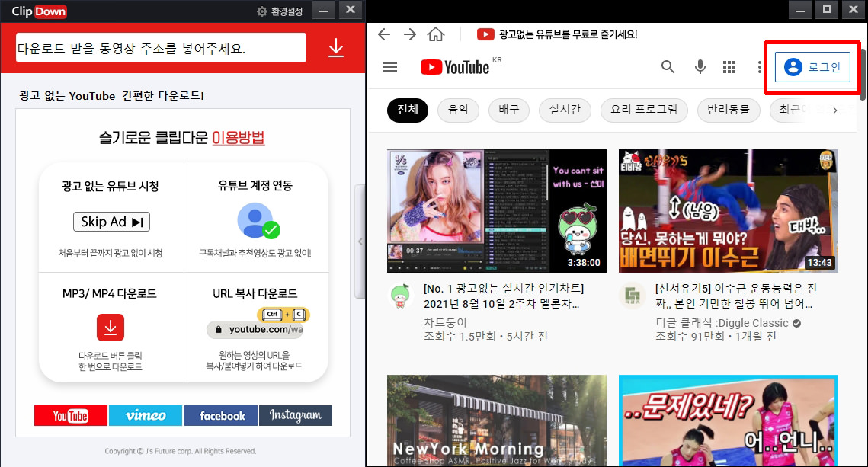The image size is (868, 467).
Task: Open YouTube three-dot settings menu
Action: [x=759, y=67]
